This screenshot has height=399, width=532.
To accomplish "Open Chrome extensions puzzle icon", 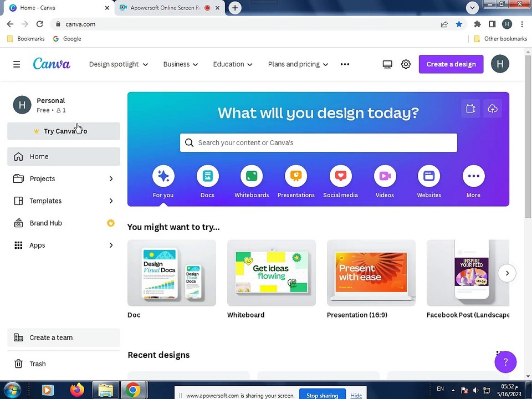I will click(477, 24).
